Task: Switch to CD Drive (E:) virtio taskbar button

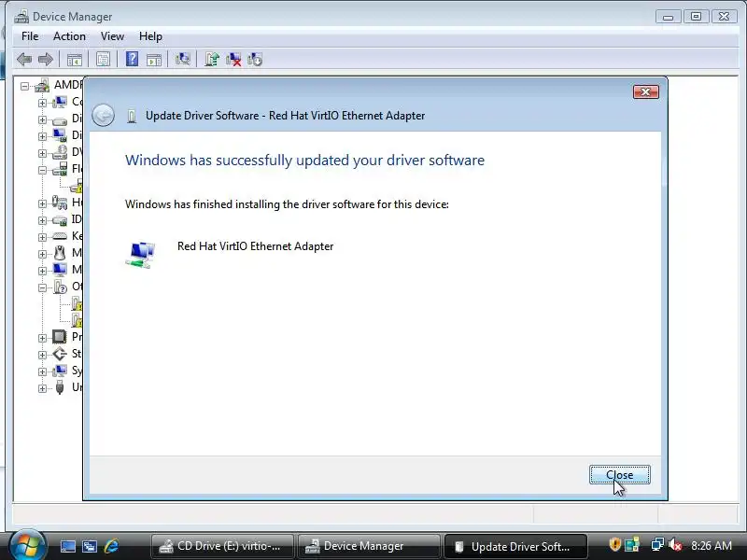Action: pyautogui.click(x=223, y=546)
